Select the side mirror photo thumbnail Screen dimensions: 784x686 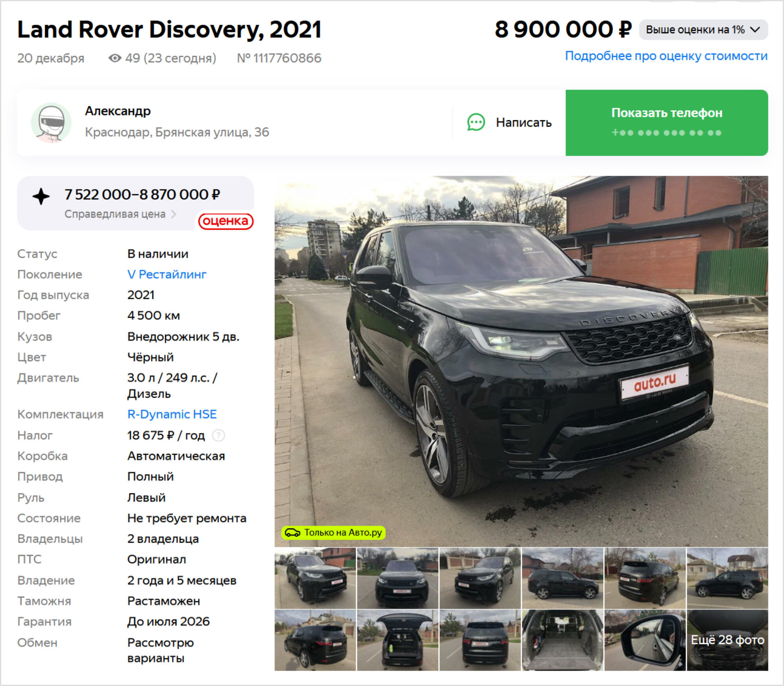click(645, 640)
